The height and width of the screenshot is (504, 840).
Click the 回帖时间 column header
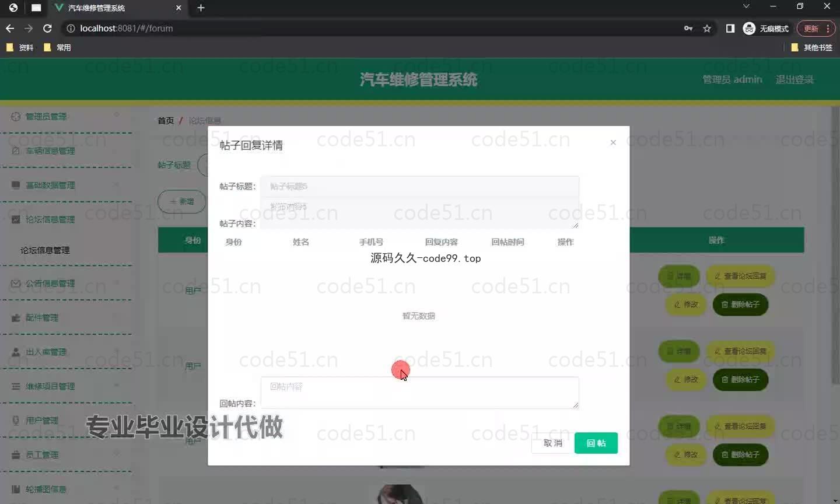click(508, 242)
